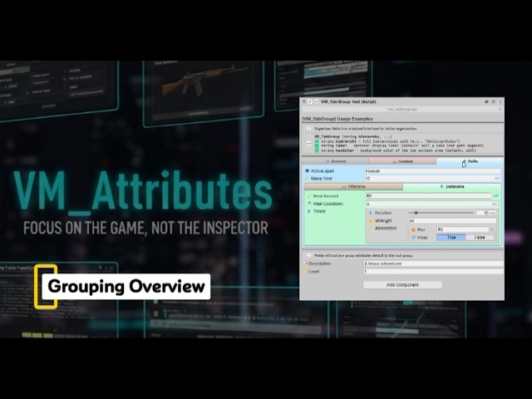
Task: Click the info icon for ungrouped fields
Action: (308, 255)
